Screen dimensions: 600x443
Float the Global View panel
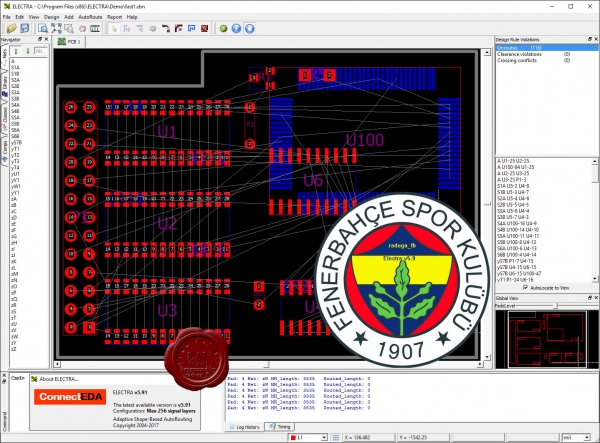(x=590, y=297)
